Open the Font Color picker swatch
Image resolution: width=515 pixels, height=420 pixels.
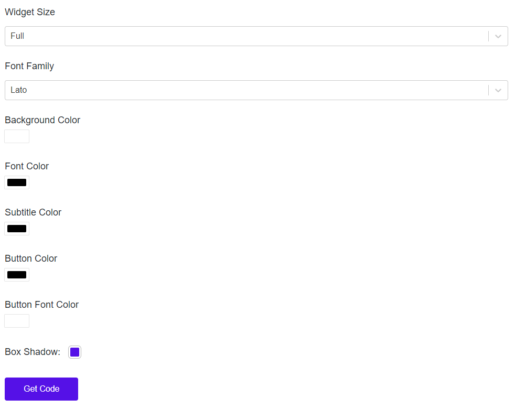pyautogui.click(x=17, y=182)
